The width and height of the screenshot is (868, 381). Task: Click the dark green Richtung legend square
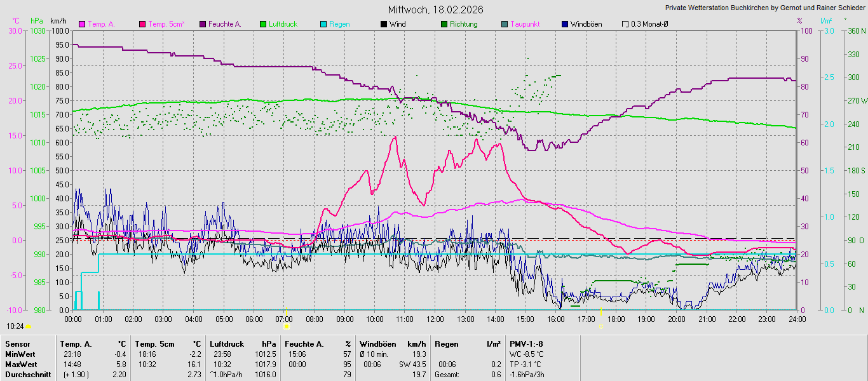(444, 24)
